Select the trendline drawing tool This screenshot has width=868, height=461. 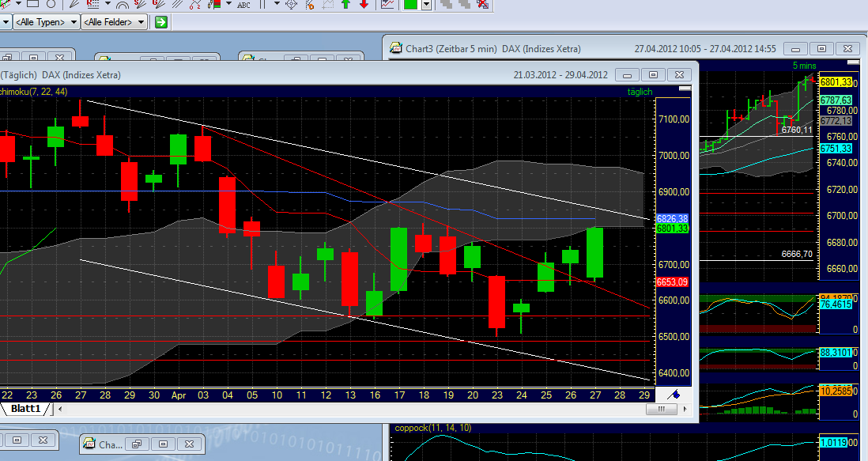point(6,6)
